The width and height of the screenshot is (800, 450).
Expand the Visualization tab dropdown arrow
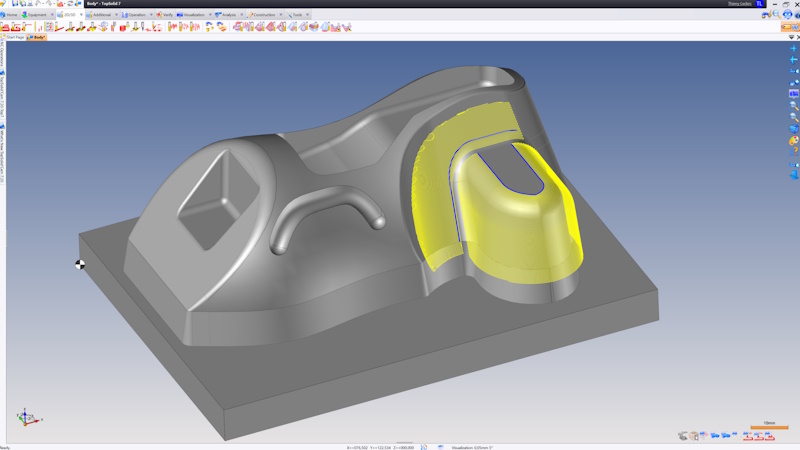point(210,15)
